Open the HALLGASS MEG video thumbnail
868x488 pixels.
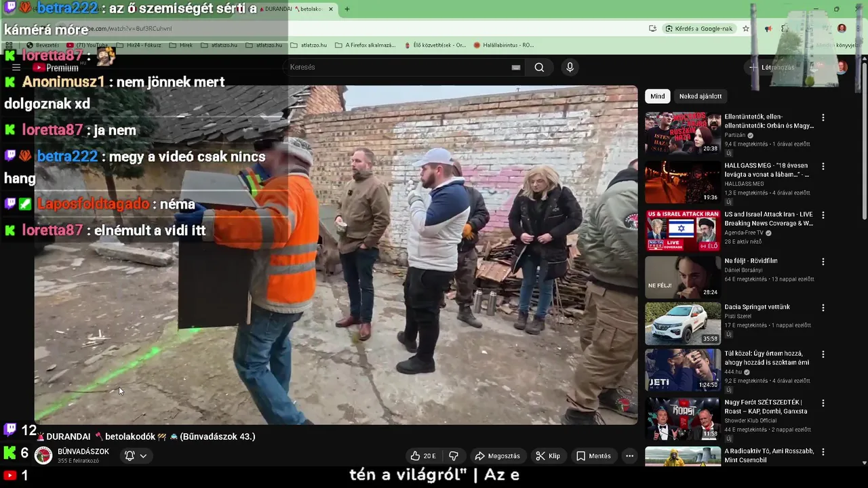point(683,182)
